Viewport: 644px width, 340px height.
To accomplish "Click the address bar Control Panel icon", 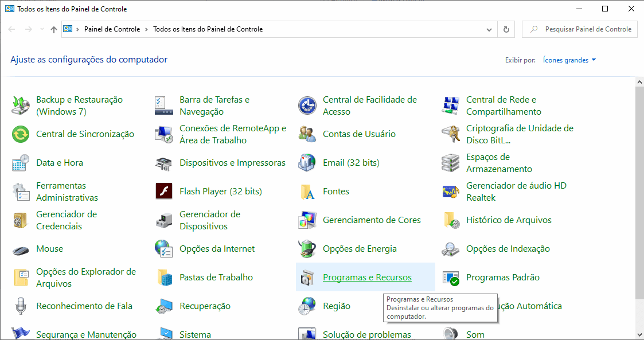I will [68, 29].
